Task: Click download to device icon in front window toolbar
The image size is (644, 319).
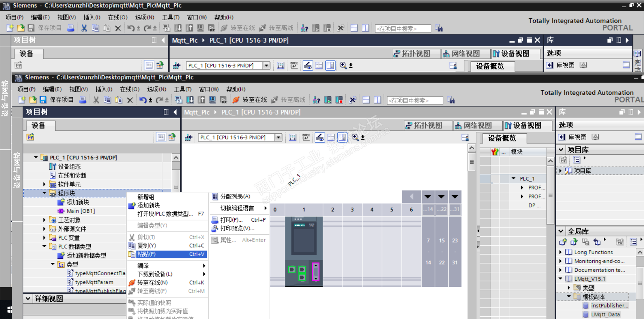Action: point(190,100)
